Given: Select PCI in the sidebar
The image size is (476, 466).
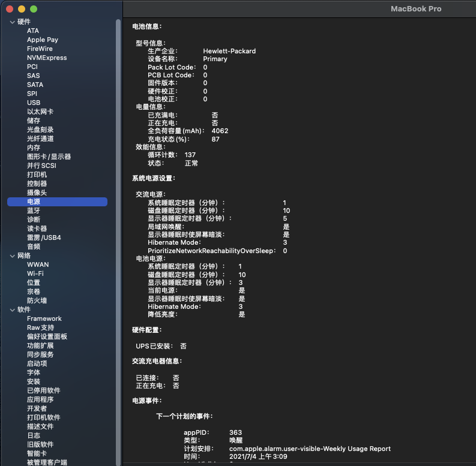Looking at the screenshot, I should (x=32, y=67).
